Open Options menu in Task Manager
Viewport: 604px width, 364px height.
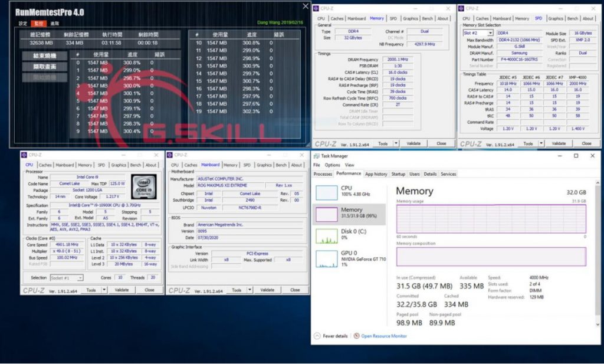click(332, 165)
